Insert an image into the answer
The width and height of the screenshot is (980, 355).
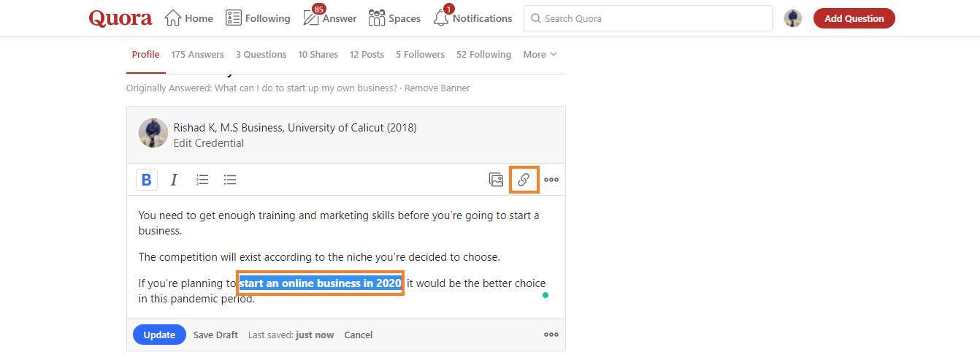pyautogui.click(x=496, y=180)
